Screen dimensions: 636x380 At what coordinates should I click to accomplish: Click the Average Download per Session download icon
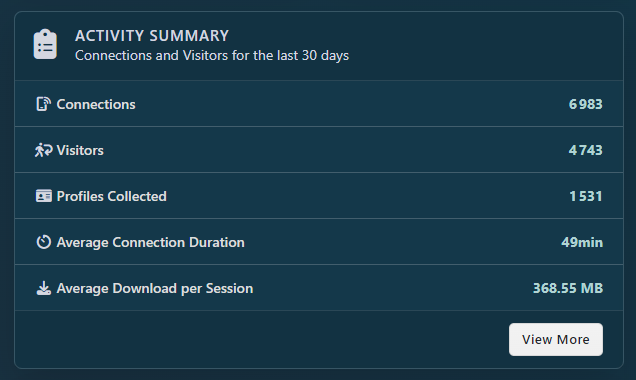pos(43,288)
